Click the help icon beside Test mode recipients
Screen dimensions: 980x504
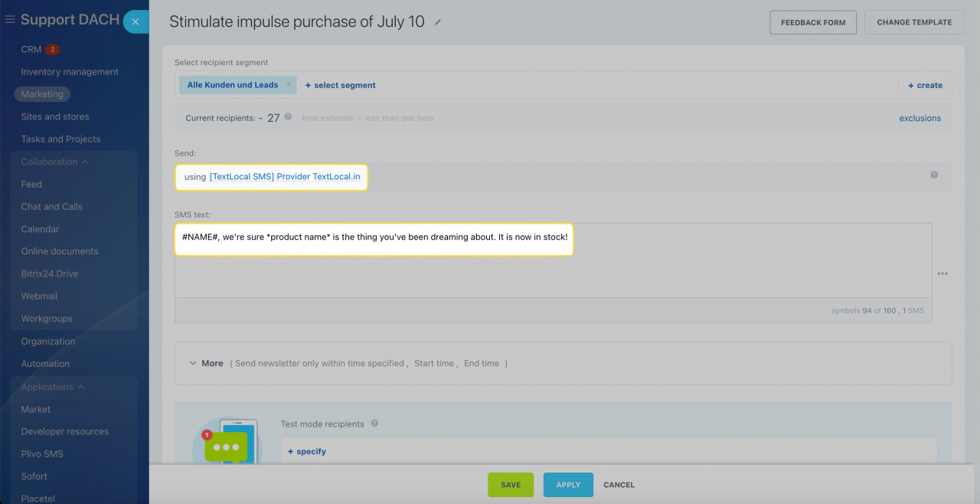pos(374,424)
